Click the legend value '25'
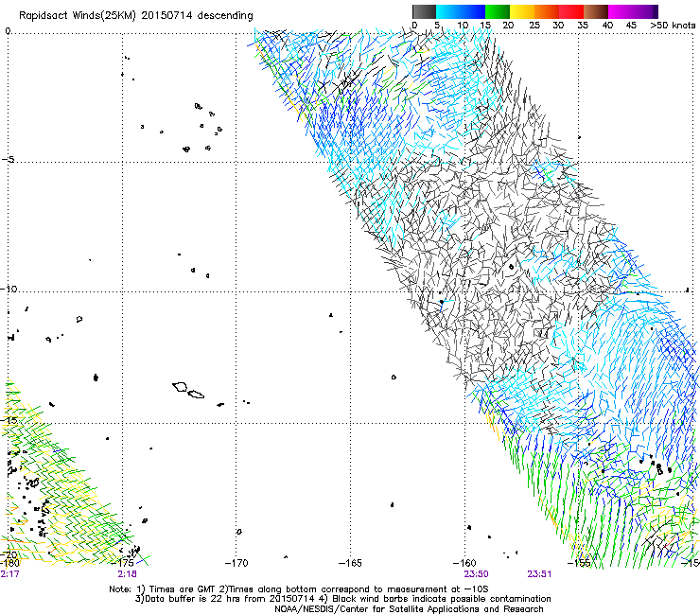700x615 pixels. (534, 26)
